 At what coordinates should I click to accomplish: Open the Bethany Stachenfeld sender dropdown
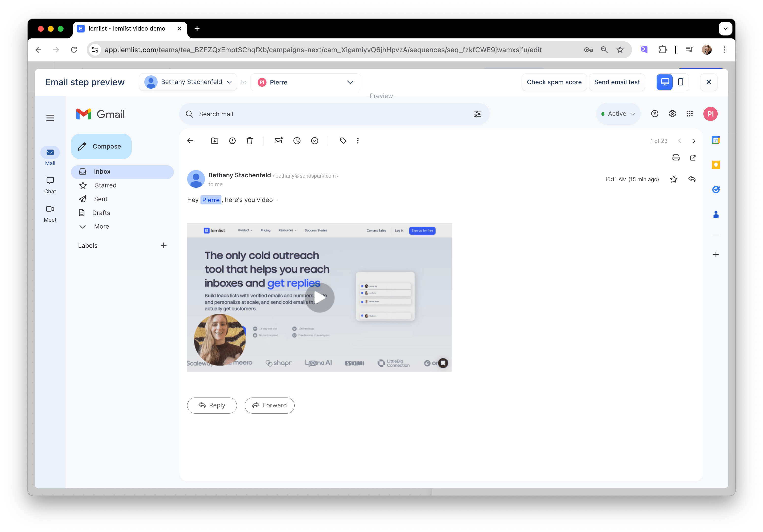pyautogui.click(x=188, y=82)
